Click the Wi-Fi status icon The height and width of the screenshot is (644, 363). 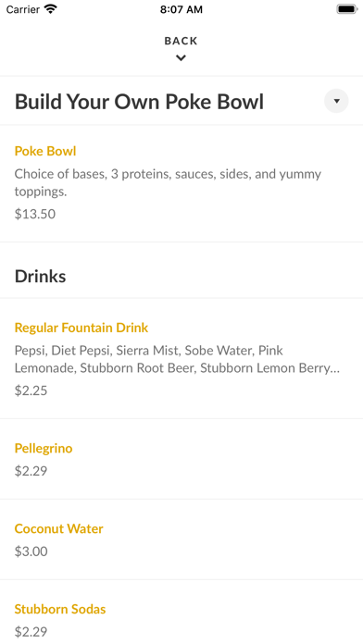[51, 9]
